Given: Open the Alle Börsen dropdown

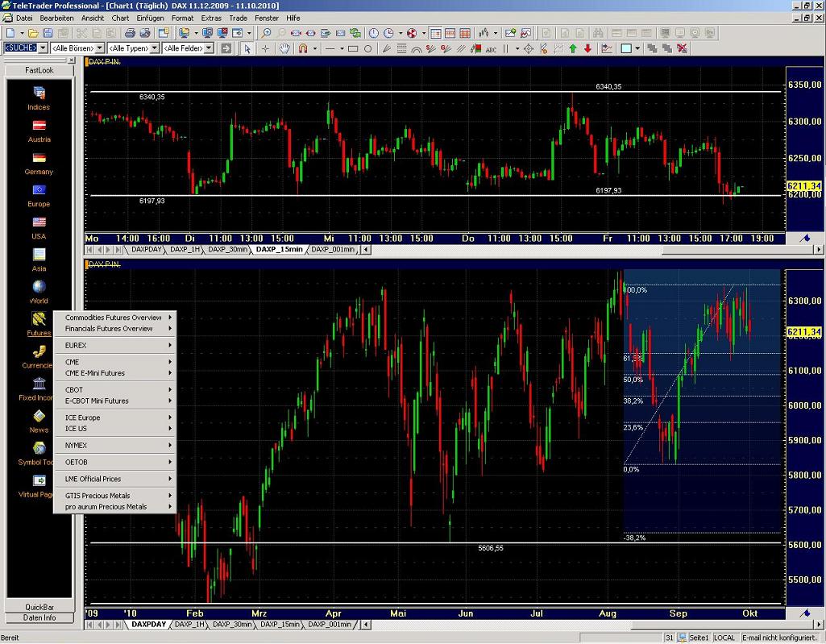Looking at the screenshot, I should point(100,48).
